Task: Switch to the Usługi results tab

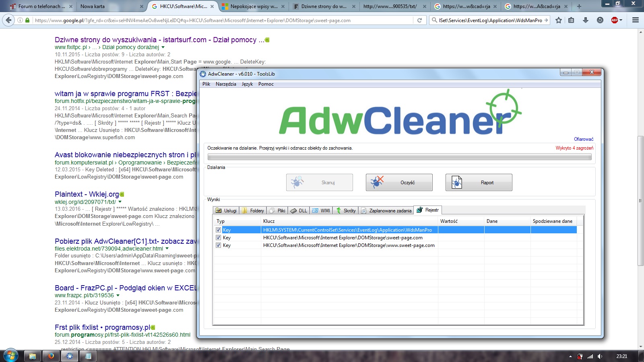Action: (226, 210)
